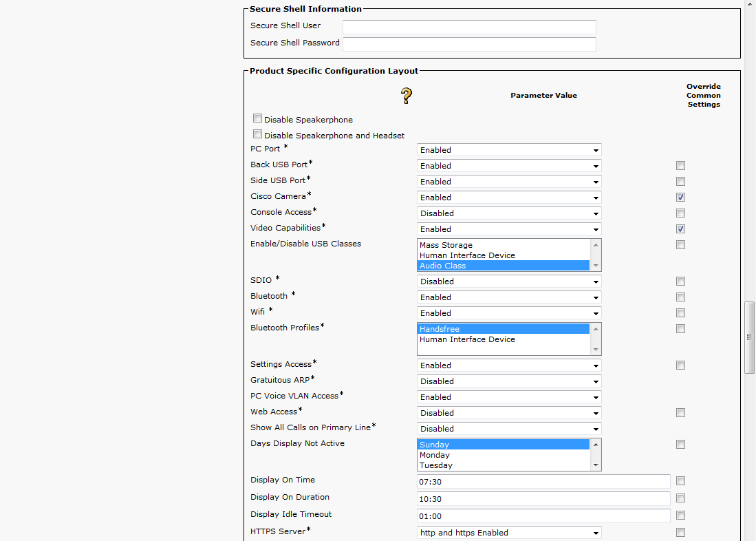756x541 pixels.
Task: Open the Bluetooth dropdown menu
Action: click(508, 297)
